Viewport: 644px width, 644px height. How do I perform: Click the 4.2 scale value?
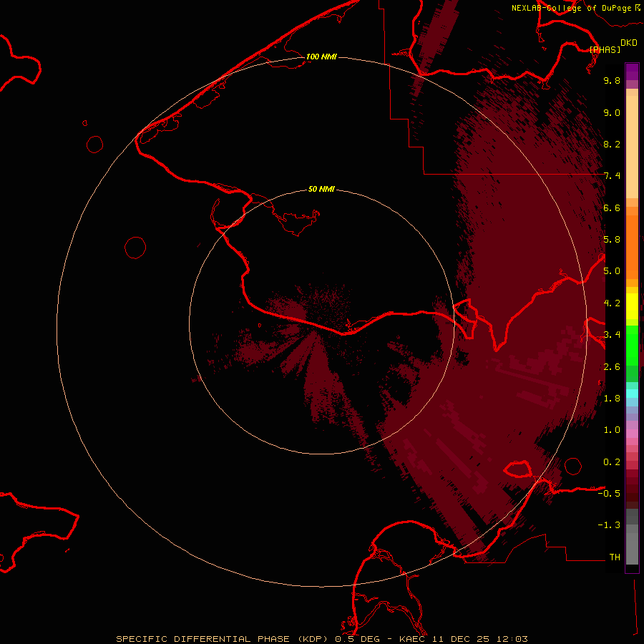612,303
